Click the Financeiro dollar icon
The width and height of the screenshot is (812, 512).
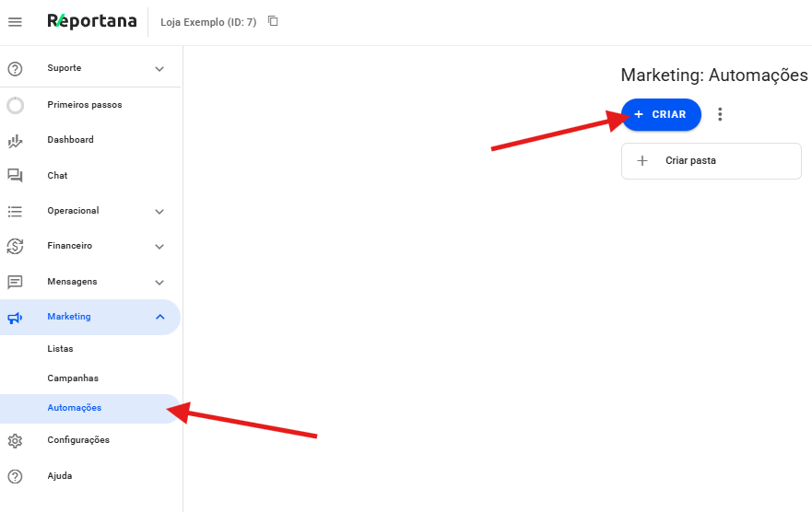pyautogui.click(x=15, y=246)
